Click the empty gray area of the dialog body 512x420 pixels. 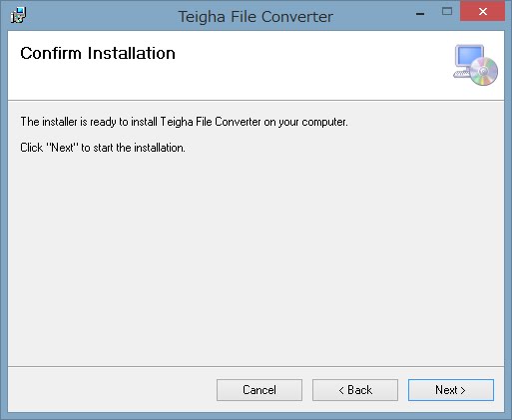point(256,259)
